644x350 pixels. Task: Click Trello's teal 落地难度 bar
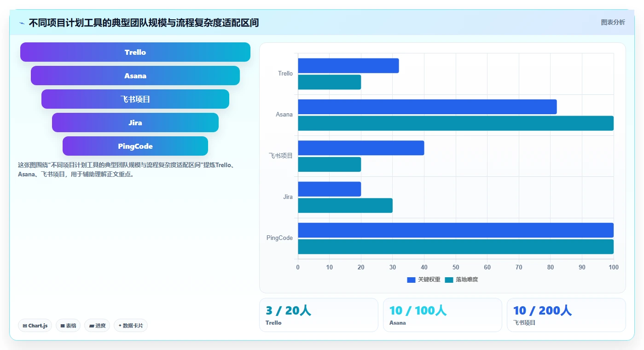point(330,82)
